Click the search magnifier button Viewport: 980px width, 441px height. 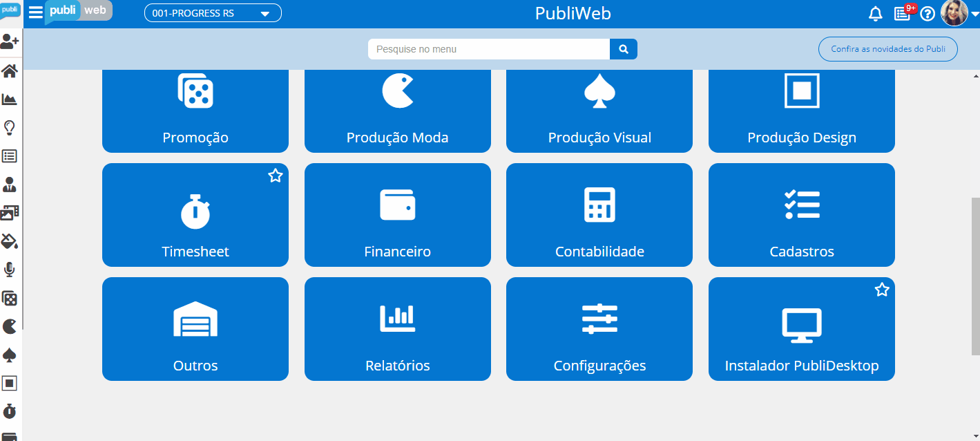624,49
